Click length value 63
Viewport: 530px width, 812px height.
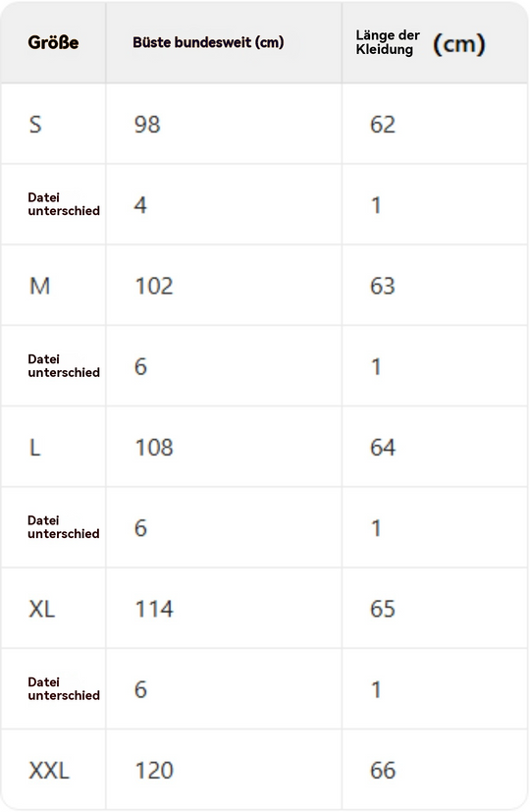coord(383,286)
